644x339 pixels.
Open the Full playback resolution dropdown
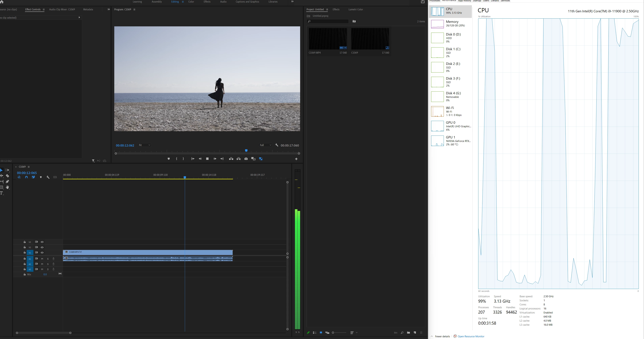tap(266, 145)
